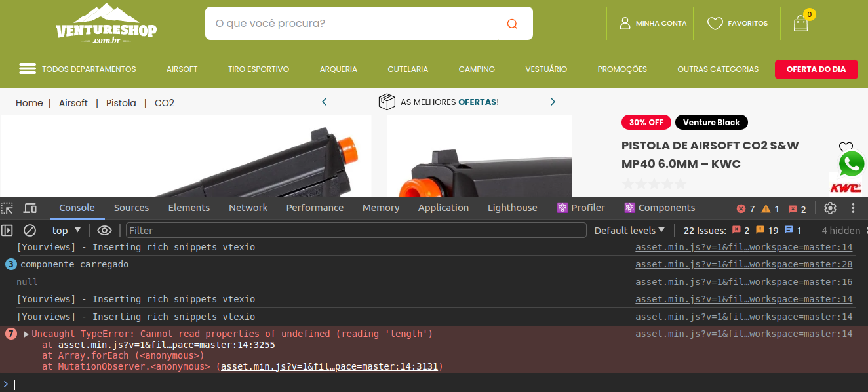
Task: Open the asset.min.js master:28 source link
Action: click(x=744, y=265)
